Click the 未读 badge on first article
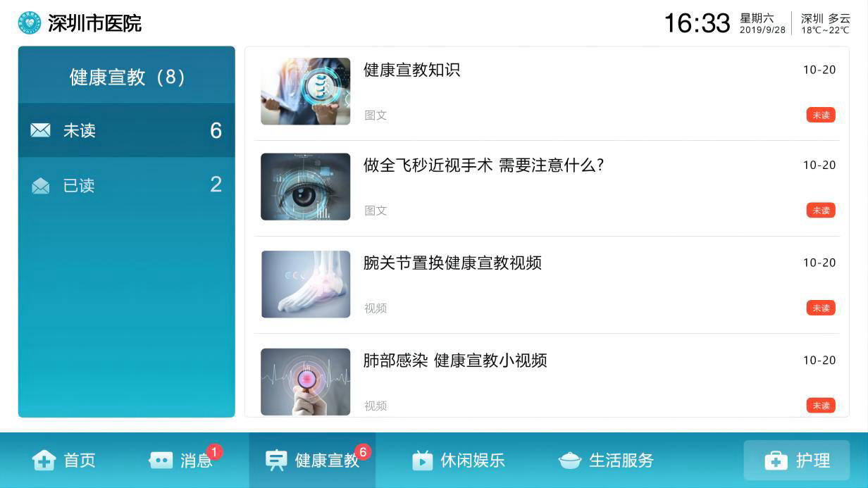The image size is (868, 488). [821, 115]
